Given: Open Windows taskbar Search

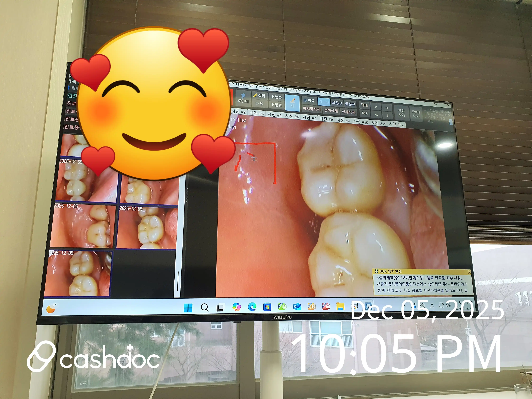Looking at the screenshot, I should click(x=204, y=307).
